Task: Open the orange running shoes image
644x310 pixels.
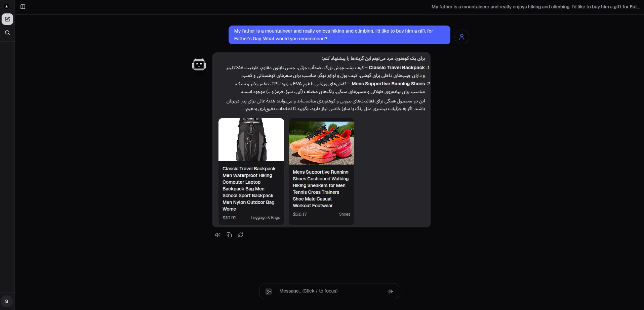Action: click(321, 143)
